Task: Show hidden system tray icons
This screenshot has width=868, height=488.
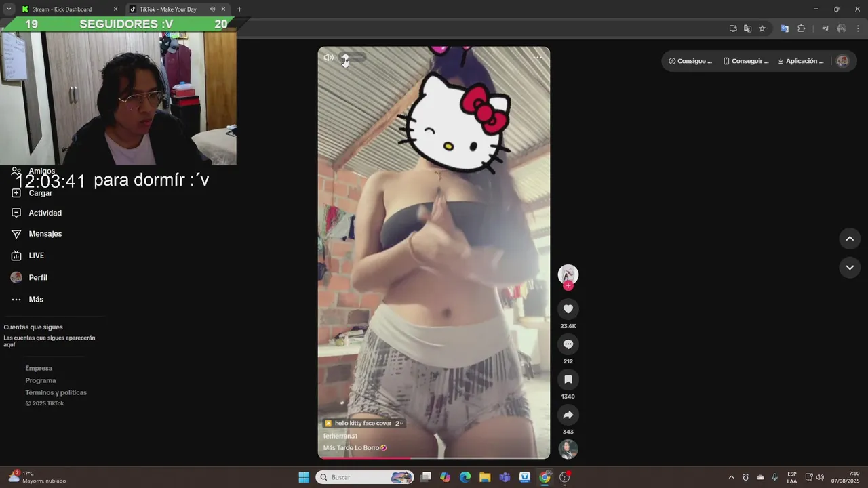Action: [731, 477]
